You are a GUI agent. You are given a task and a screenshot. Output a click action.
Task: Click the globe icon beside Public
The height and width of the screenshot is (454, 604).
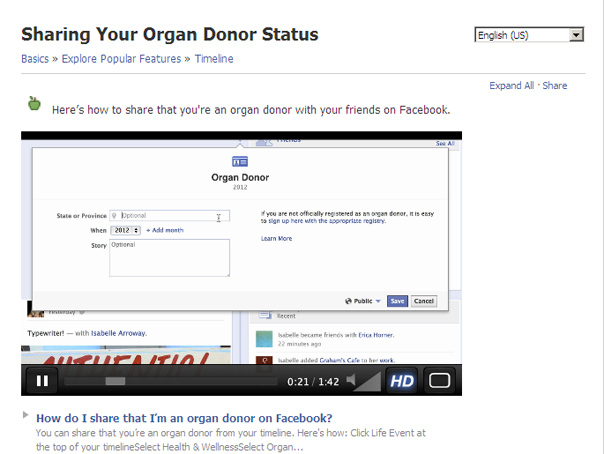pyautogui.click(x=348, y=301)
